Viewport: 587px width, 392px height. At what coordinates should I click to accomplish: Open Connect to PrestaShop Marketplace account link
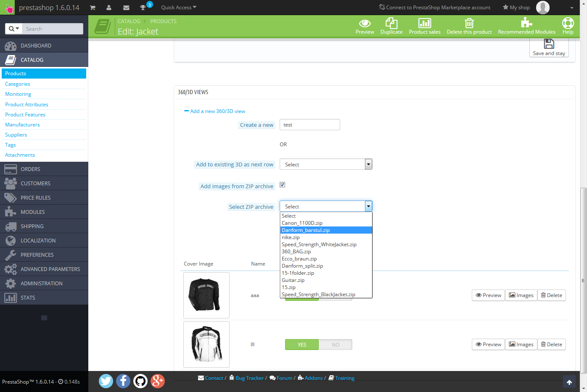tap(435, 8)
